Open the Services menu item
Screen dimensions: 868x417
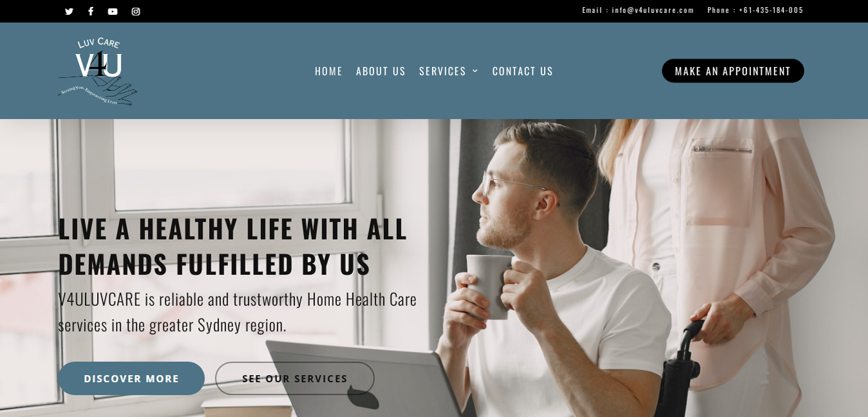[442, 71]
